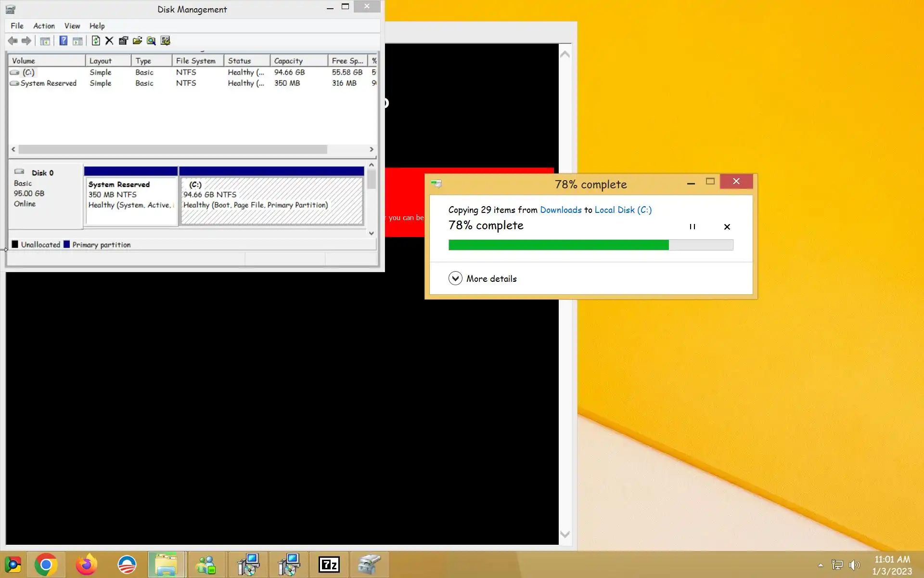Click the open folder toolbar icon

[137, 41]
